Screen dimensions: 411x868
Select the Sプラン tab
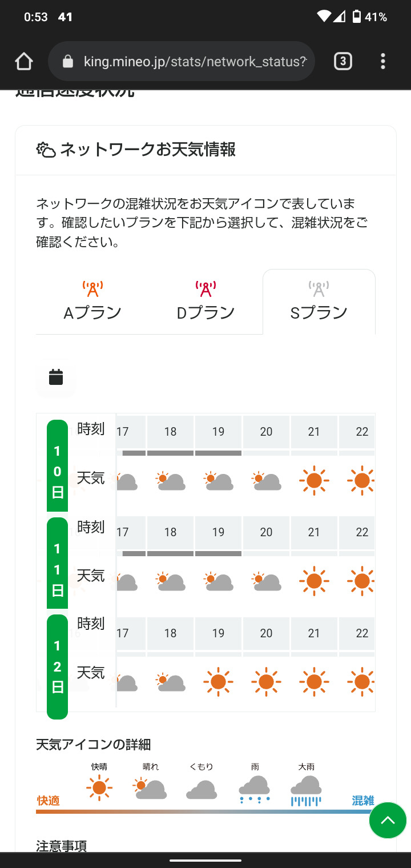(x=319, y=302)
